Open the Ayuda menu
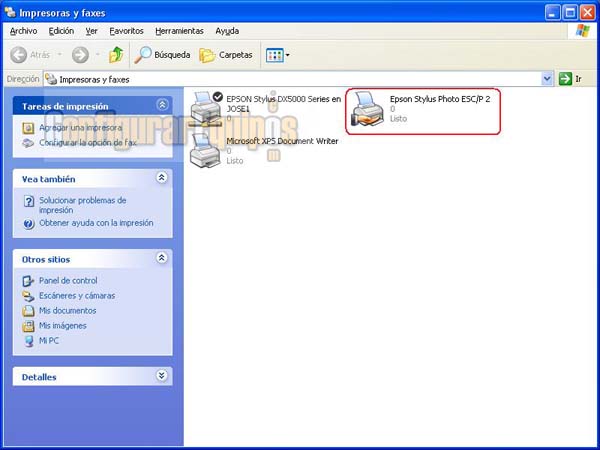600x450 pixels. pos(227,31)
